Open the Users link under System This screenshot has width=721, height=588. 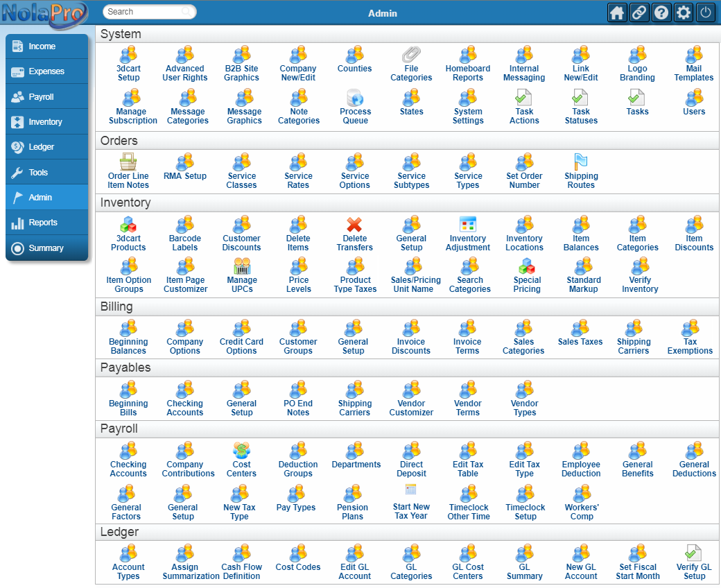[x=694, y=112]
